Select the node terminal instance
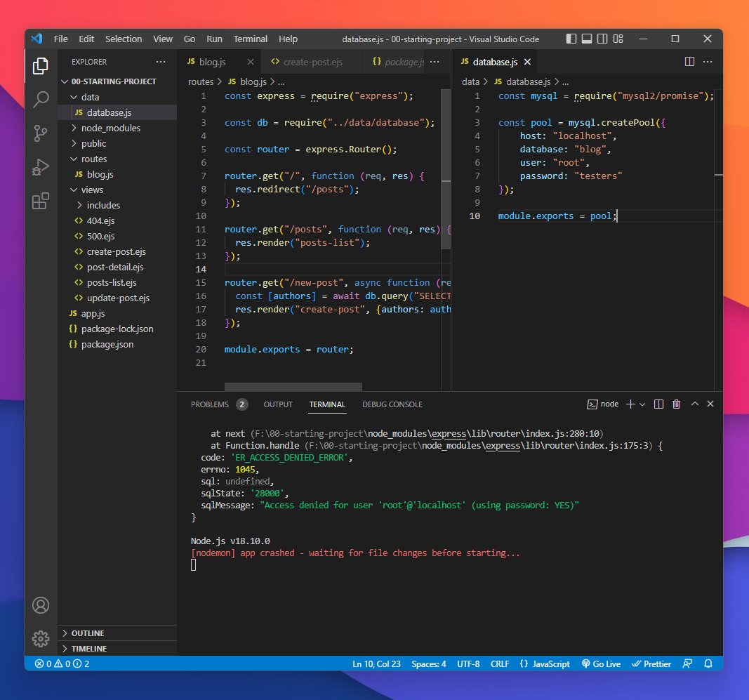Image resolution: width=749 pixels, height=700 pixels. click(x=602, y=404)
